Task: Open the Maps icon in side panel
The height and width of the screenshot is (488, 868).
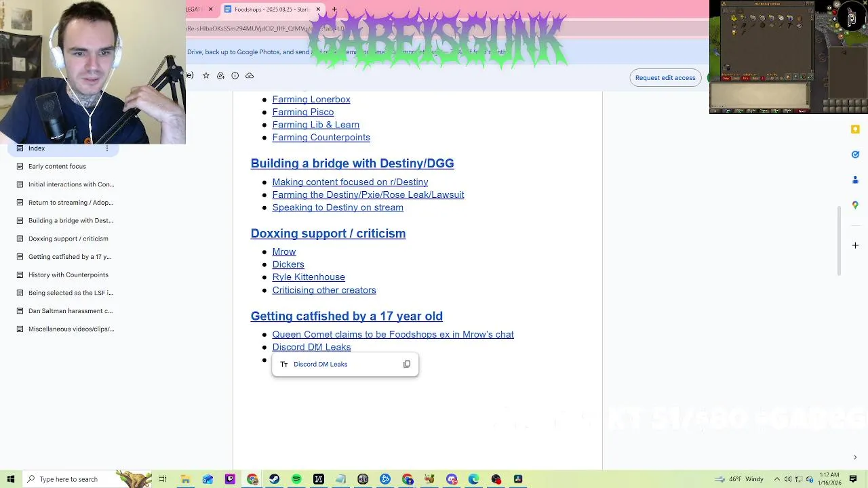Action: (x=855, y=205)
